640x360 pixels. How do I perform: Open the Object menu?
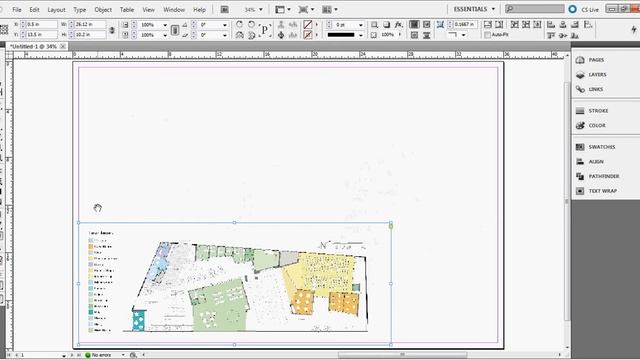103,9
